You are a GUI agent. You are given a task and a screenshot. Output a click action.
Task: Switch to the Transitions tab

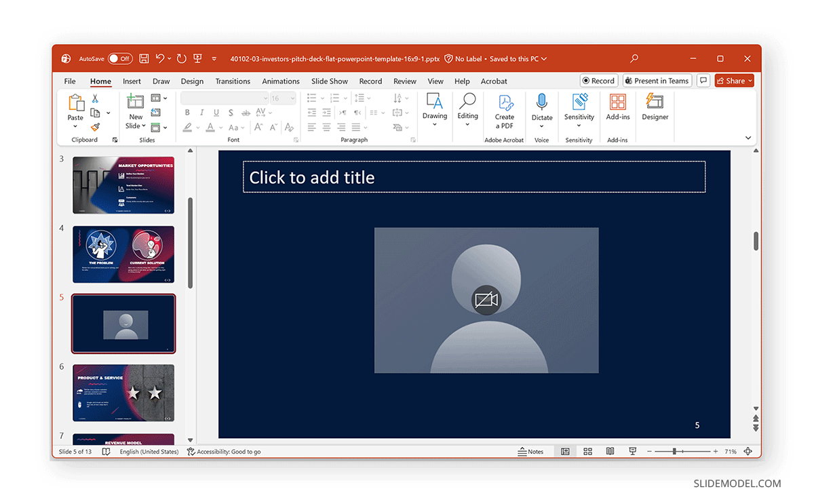point(233,81)
